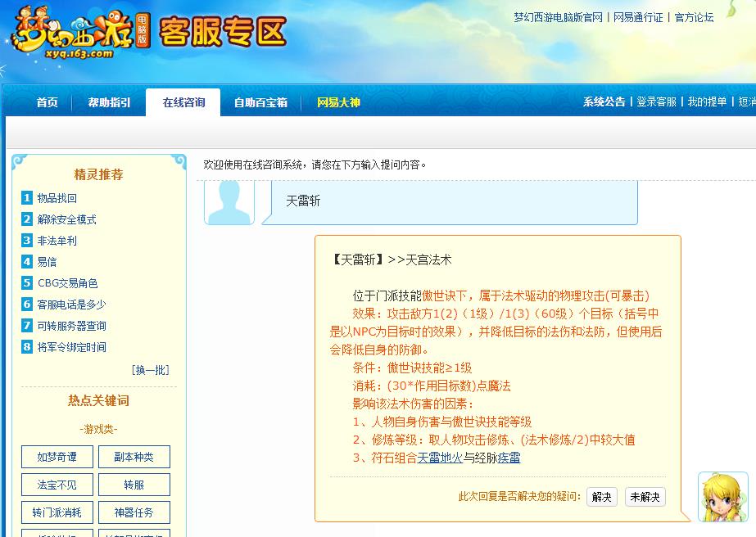Open the 我的提单 link
Viewport: 756px width, 537px height.
coord(707,102)
